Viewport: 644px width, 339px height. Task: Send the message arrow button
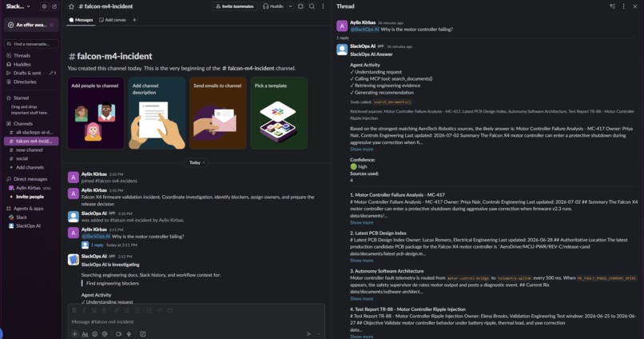(309, 334)
